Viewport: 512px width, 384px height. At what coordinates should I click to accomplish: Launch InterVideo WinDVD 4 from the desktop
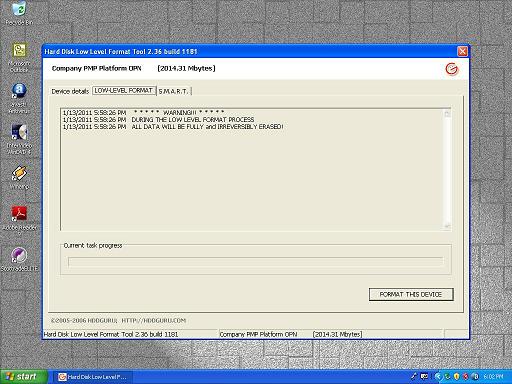(x=19, y=139)
